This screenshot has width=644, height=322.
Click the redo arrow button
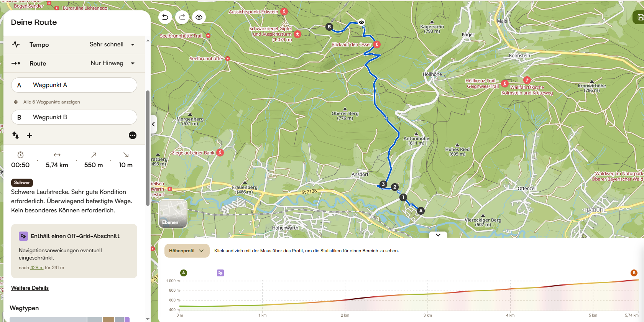[182, 17]
